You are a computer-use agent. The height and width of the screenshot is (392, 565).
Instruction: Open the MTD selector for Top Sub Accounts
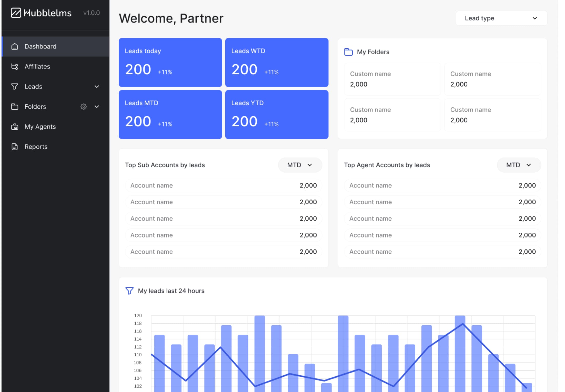(x=300, y=165)
